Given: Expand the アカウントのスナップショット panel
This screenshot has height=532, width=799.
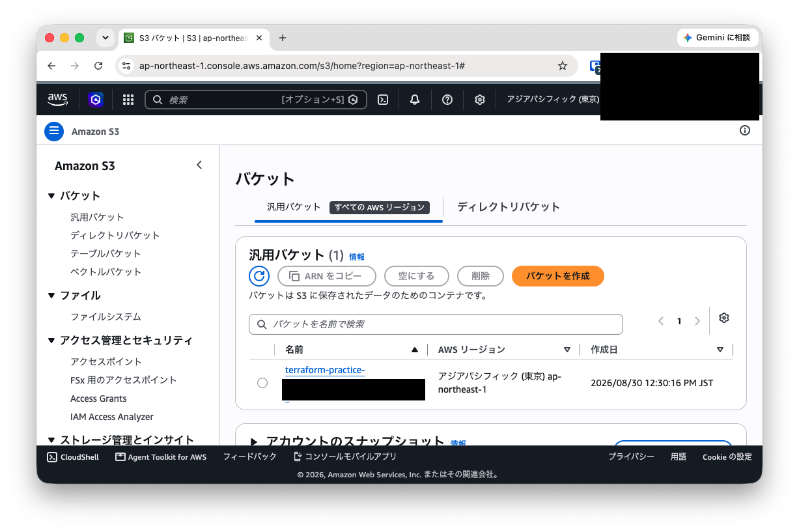Looking at the screenshot, I should click(254, 441).
